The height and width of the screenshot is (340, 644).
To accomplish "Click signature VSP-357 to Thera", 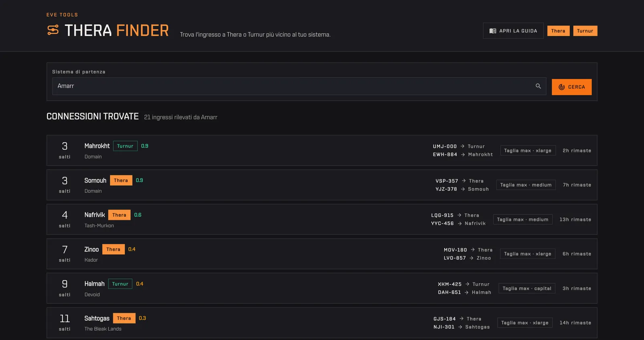I will tap(460, 181).
